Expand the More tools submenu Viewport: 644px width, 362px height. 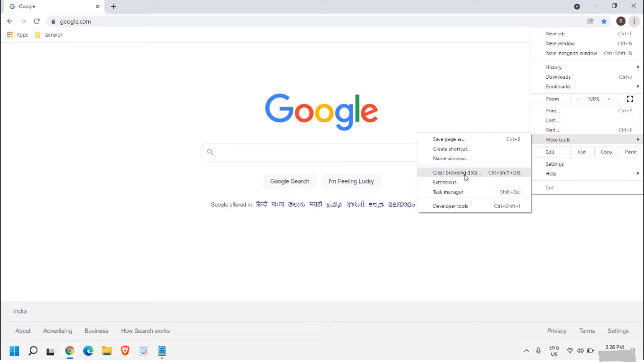[x=587, y=140]
